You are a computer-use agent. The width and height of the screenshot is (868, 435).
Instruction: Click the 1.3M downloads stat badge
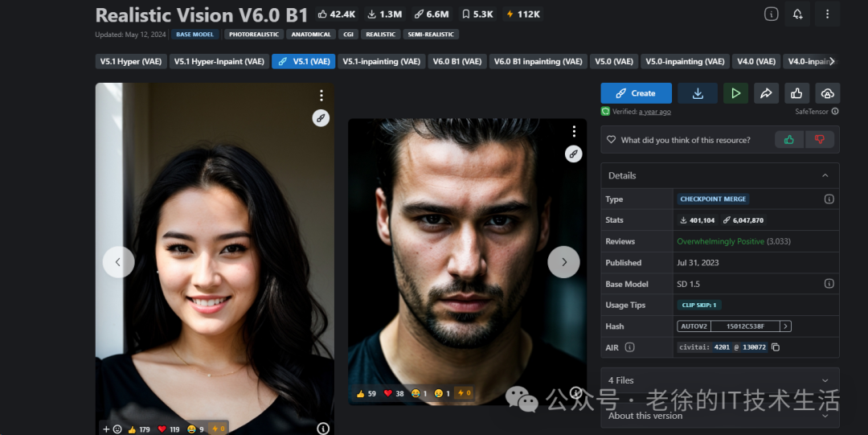point(385,14)
